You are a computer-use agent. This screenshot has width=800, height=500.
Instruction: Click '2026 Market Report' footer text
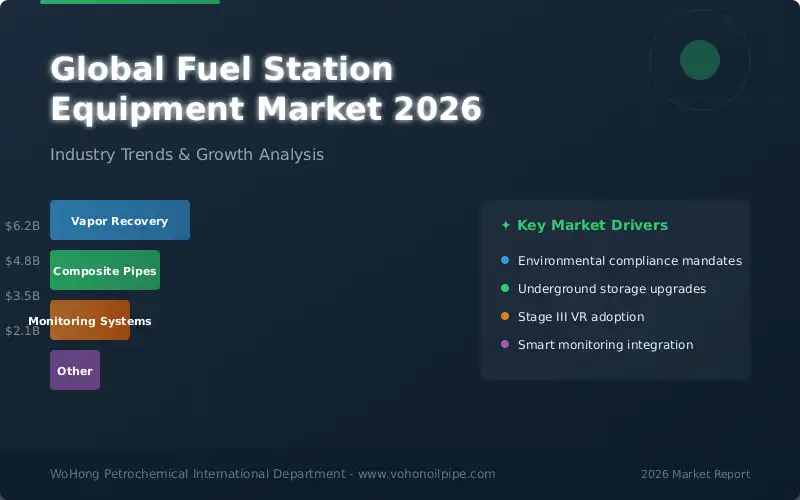tap(695, 474)
